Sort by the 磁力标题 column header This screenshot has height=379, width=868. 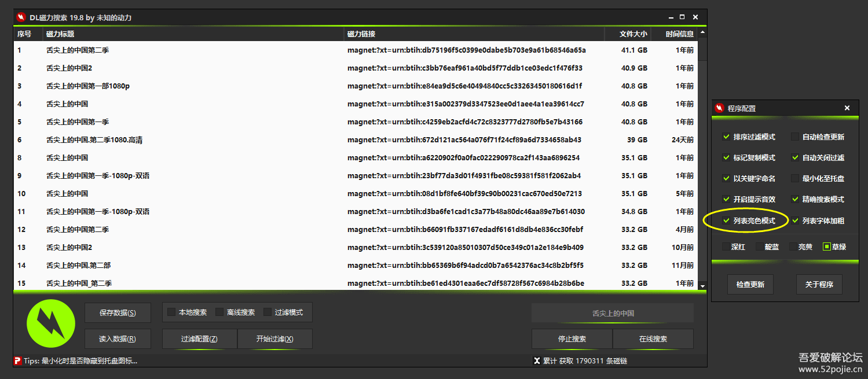pos(193,34)
